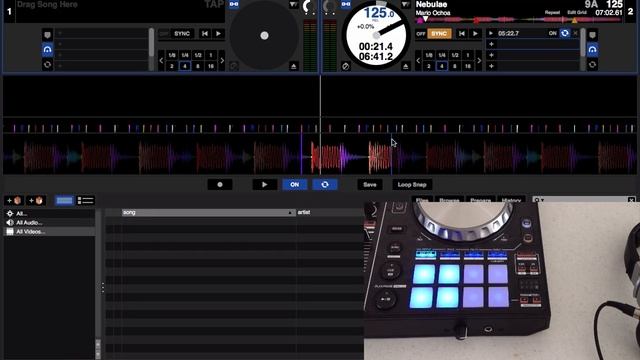Click the censor/slip icon on deck 2 platter
Image resolution: width=640 pixels, height=360 pixels.
346,66
